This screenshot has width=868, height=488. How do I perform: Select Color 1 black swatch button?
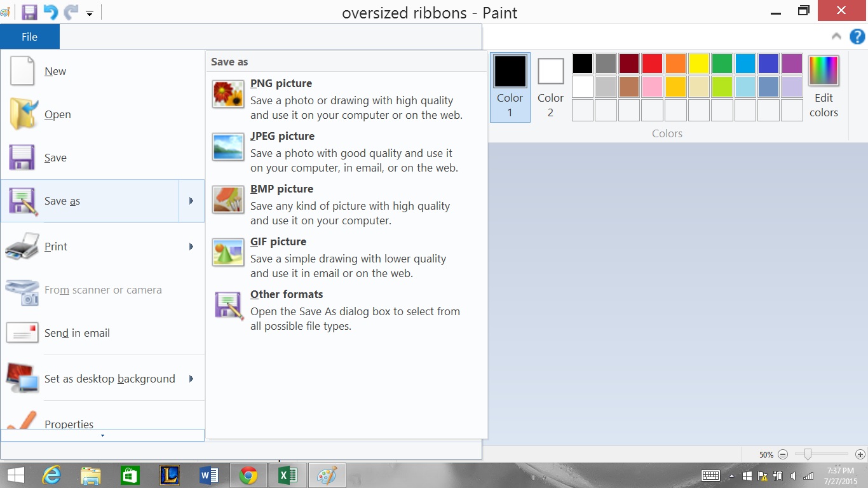510,87
